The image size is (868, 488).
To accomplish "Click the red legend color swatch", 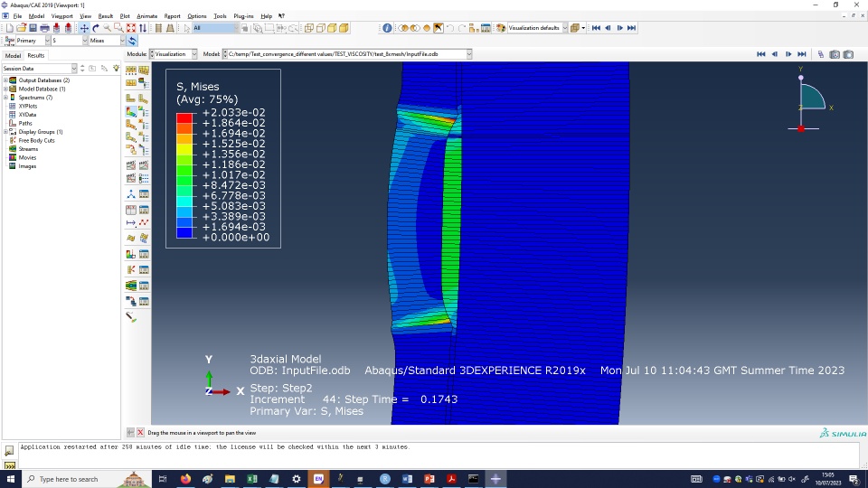I will click(184, 117).
